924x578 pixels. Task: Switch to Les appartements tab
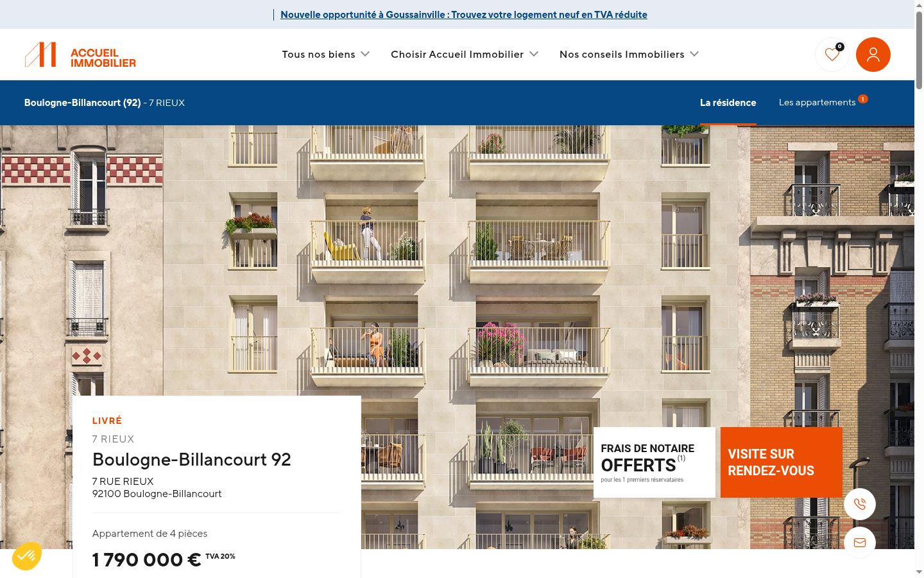click(817, 103)
